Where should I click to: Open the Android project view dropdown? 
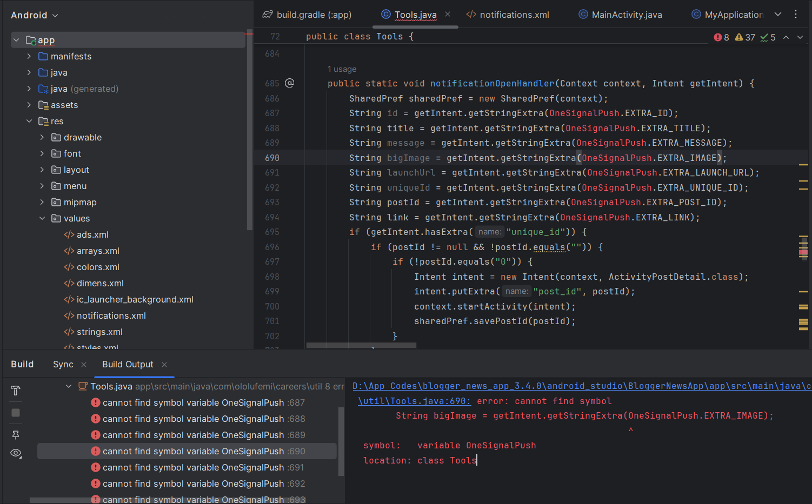(x=34, y=15)
